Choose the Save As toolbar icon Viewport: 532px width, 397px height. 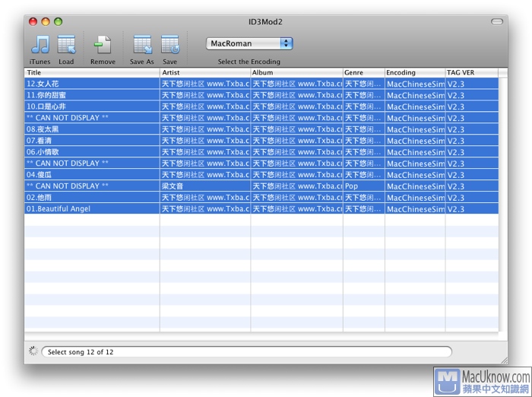pyautogui.click(x=143, y=45)
